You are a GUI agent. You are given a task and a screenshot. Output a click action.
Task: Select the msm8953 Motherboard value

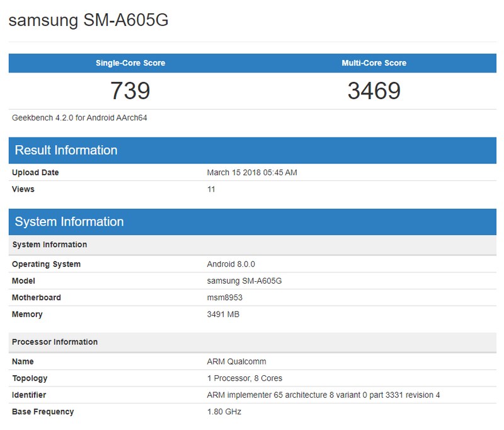(x=224, y=298)
